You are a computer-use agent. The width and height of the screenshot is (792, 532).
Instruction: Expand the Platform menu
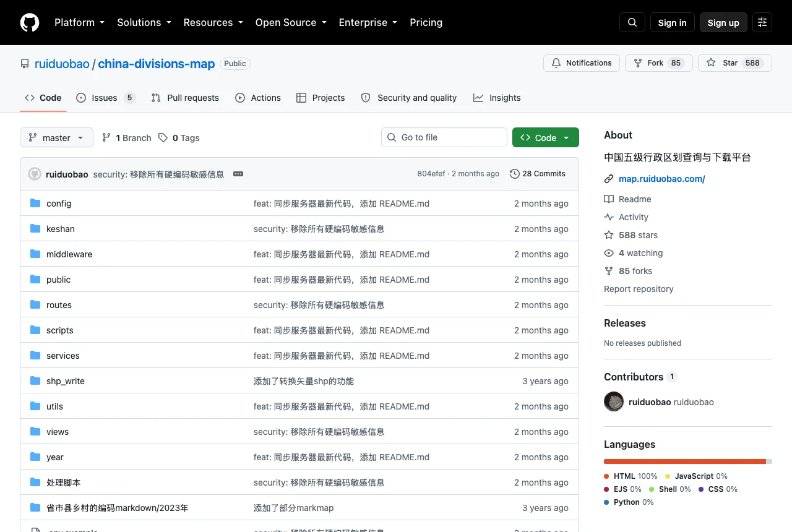80,22
